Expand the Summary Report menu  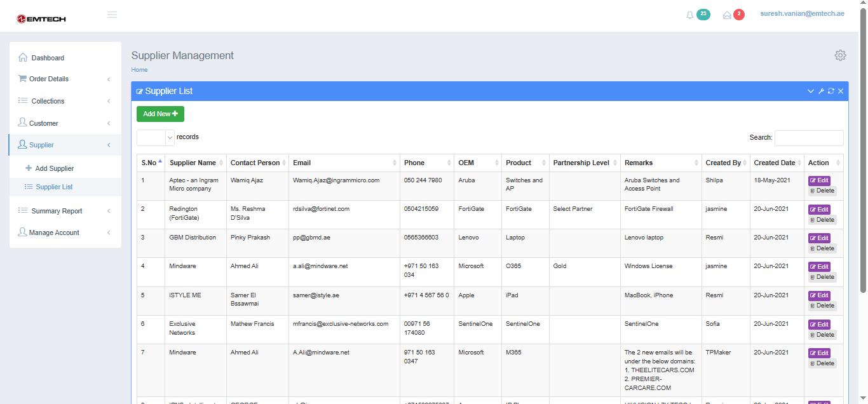pyautogui.click(x=64, y=211)
